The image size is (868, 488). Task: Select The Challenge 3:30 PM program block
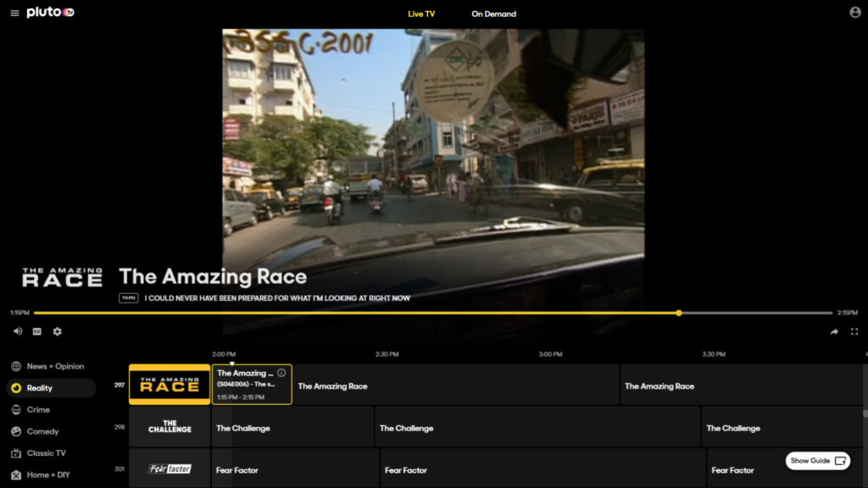782,427
